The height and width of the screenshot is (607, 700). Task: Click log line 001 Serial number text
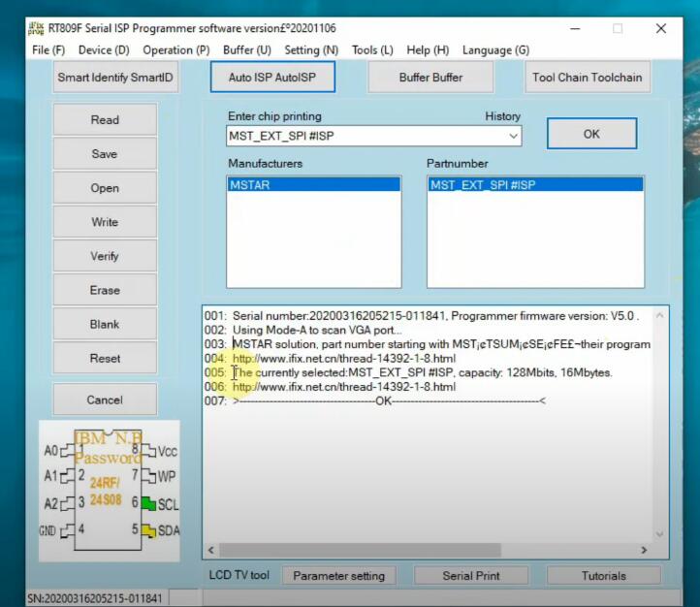435,316
